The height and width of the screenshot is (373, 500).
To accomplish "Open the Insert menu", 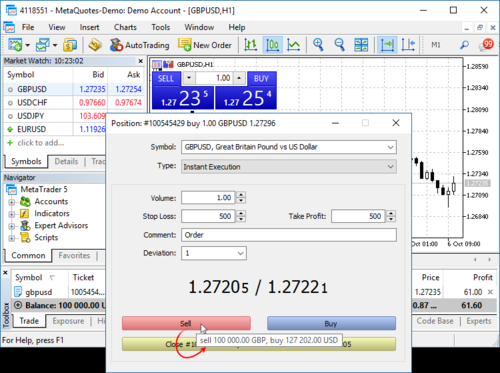I will [89, 27].
